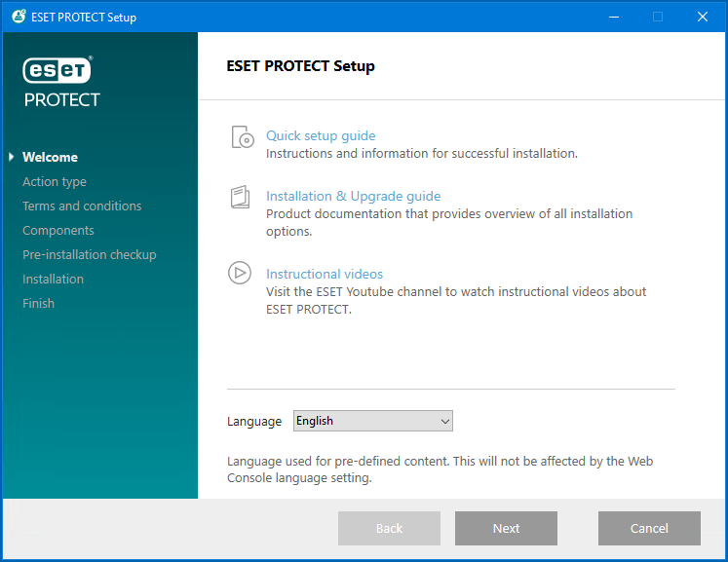
Task: Open the Quick setup guide link
Action: (x=321, y=136)
